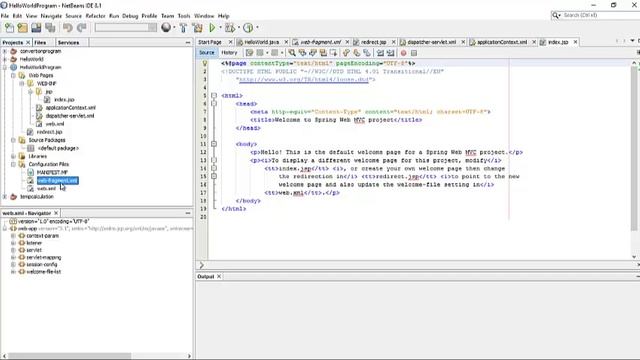
Task: Click the Redo toolbar icon
Action: pos(81,28)
